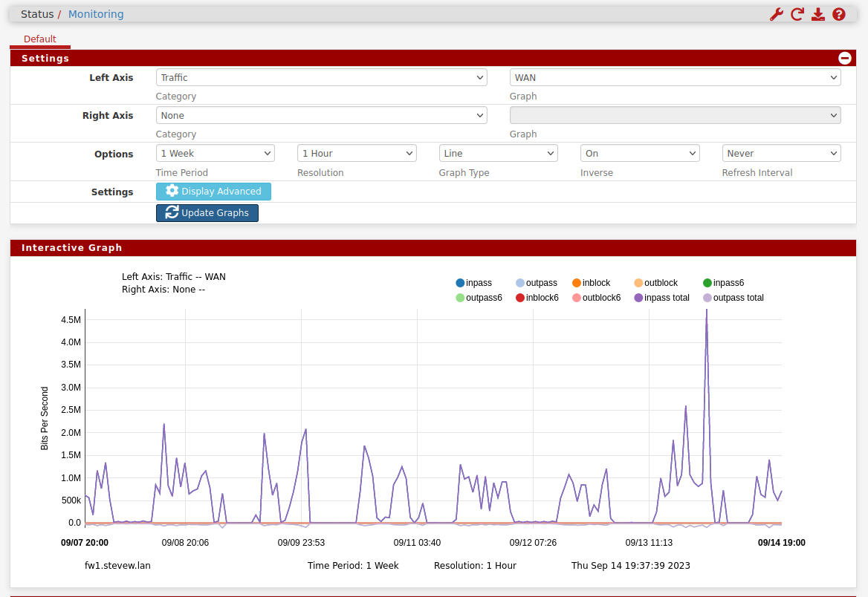Open the Graph Type dropdown (Line)
This screenshot has height=597, width=868.
498,153
